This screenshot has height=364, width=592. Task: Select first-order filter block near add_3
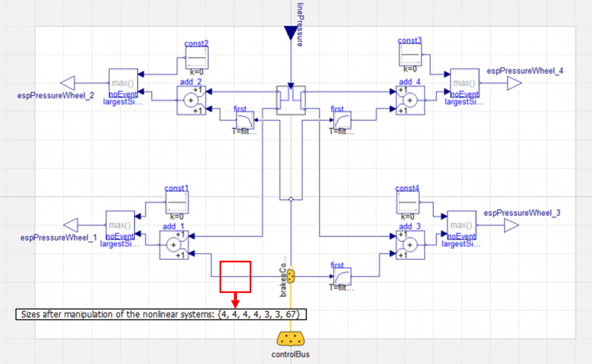click(342, 277)
